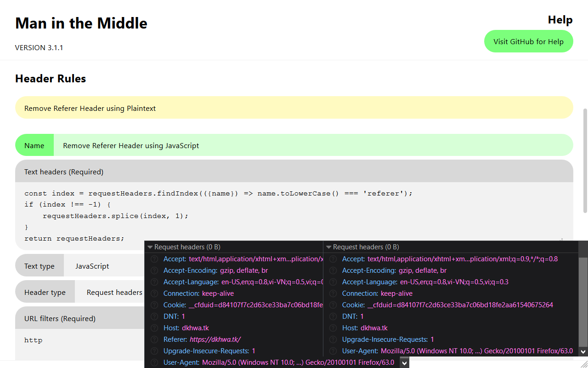Edit the rule Name field
Viewport: 588px width, 368px height.
click(313, 145)
